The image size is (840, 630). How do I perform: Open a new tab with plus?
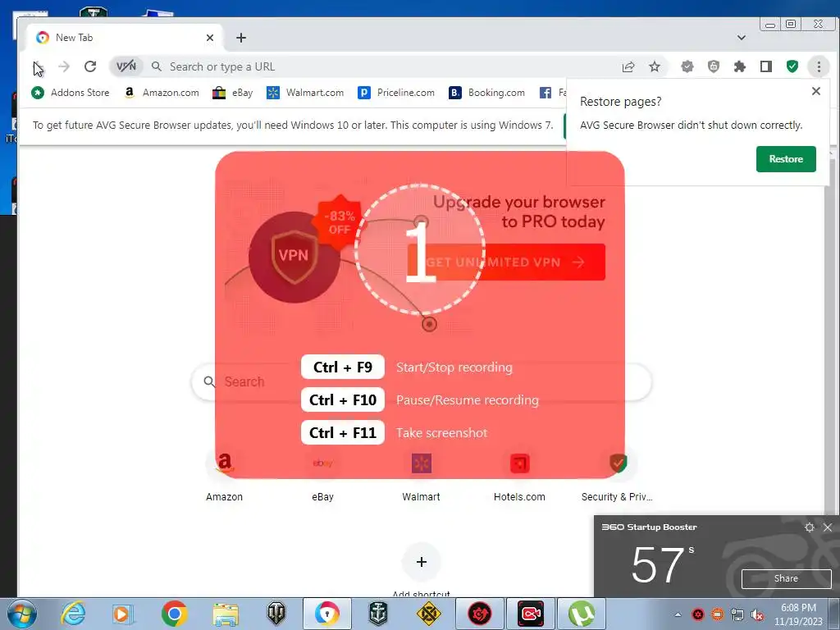click(241, 38)
